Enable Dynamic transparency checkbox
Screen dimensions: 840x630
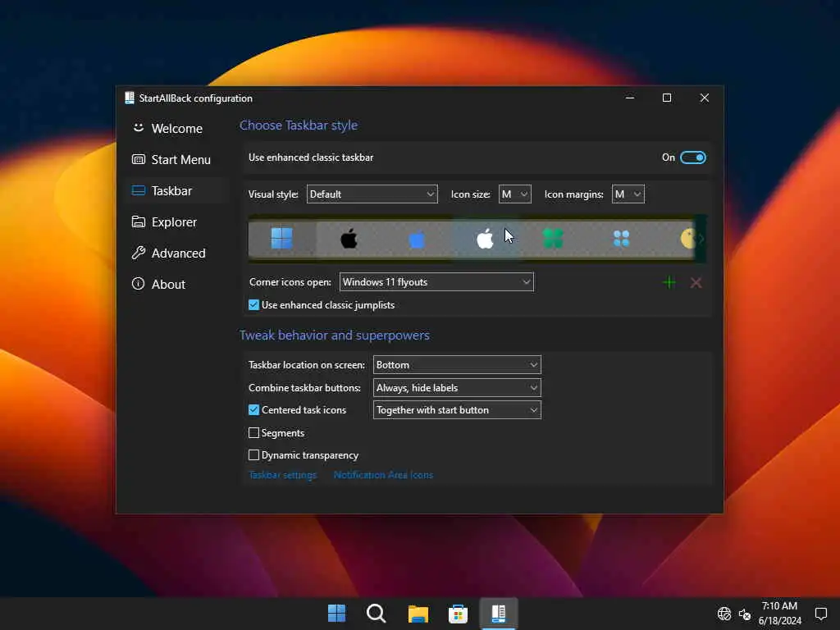pyautogui.click(x=254, y=455)
